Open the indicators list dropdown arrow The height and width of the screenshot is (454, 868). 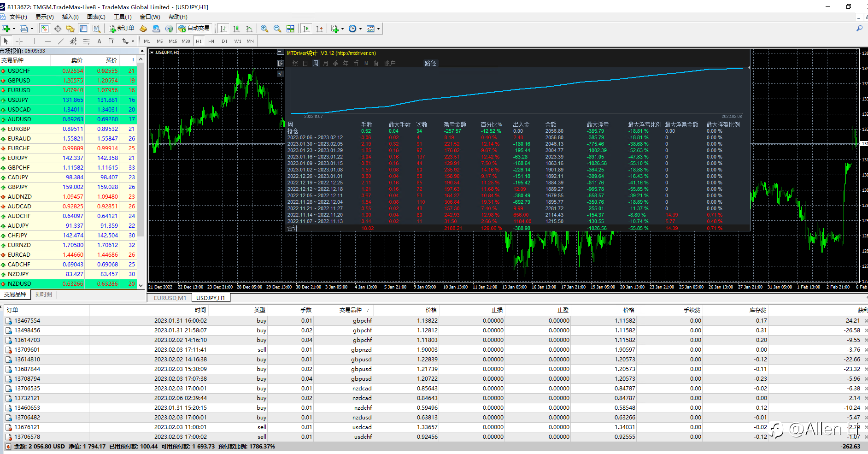click(342, 29)
